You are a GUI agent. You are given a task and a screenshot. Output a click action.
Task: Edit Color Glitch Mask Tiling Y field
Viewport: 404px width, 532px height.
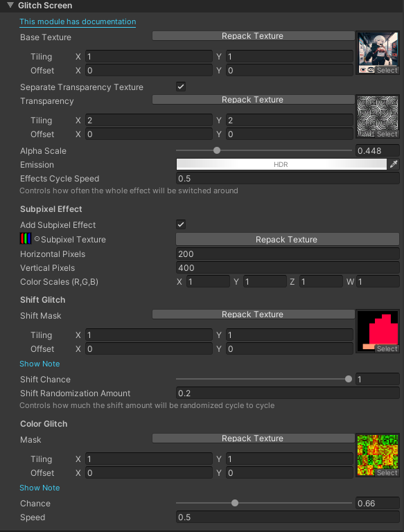(x=290, y=459)
